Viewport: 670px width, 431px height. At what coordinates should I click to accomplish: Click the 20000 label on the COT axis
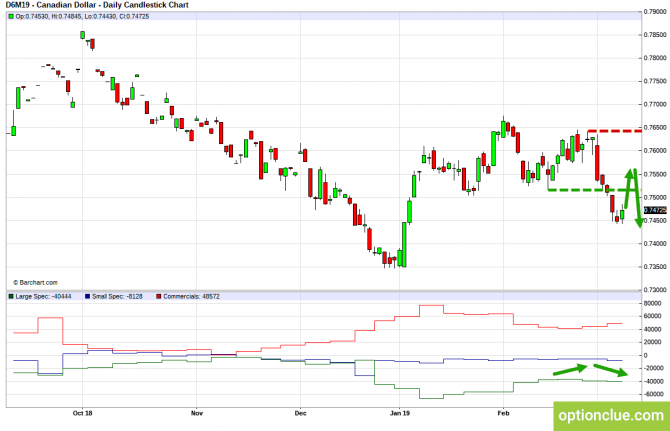[652, 342]
